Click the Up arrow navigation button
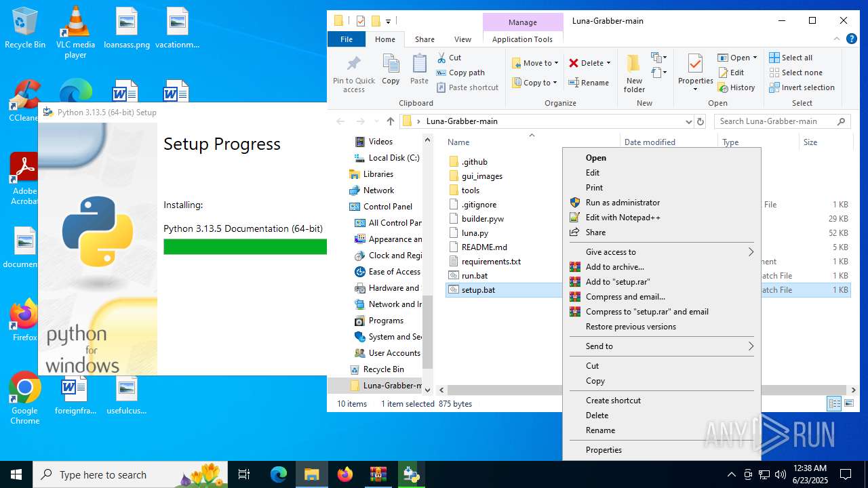 (x=391, y=121)
